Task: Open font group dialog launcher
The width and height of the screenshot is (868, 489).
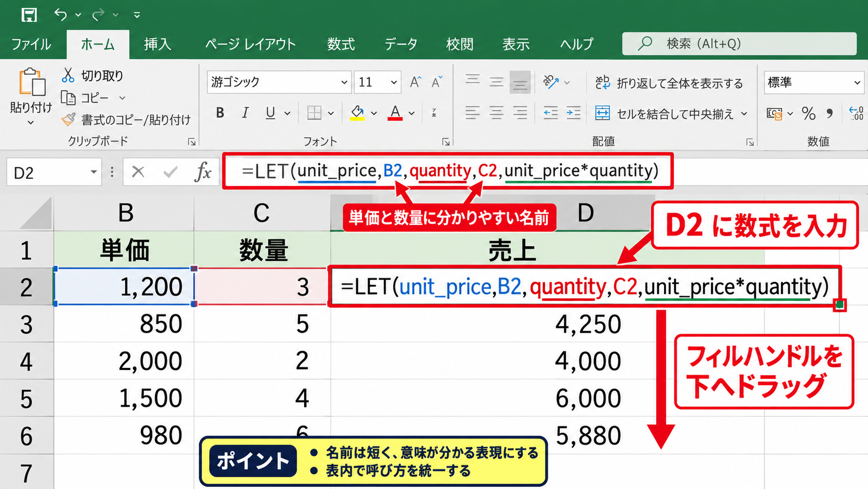Action: [445, 142]
